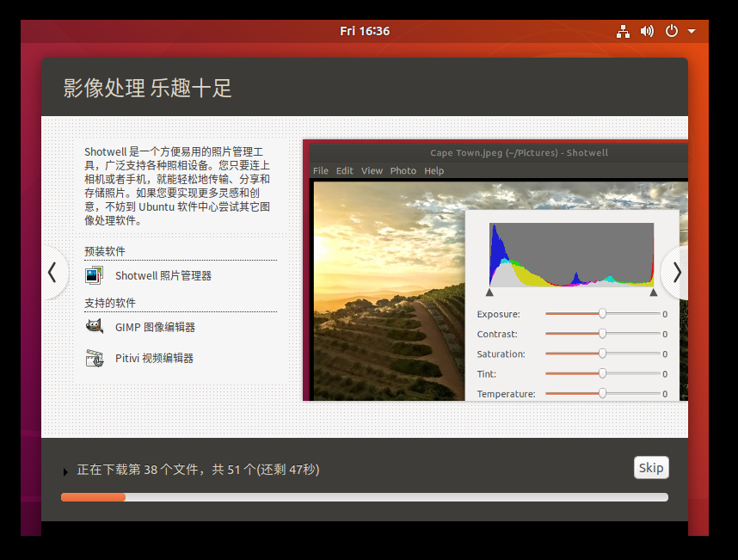
Task: Click the right histogram white-point triangle marker
Action: (x=654, y=292)
